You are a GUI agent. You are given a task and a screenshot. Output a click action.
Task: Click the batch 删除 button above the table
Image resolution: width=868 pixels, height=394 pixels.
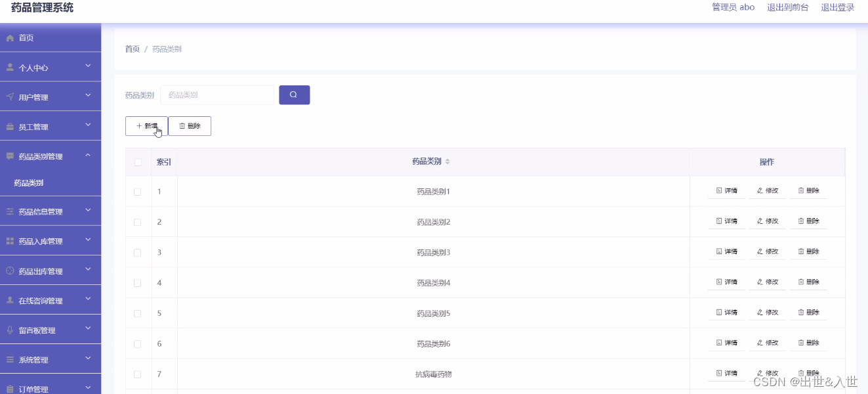(x=190, y=126)
